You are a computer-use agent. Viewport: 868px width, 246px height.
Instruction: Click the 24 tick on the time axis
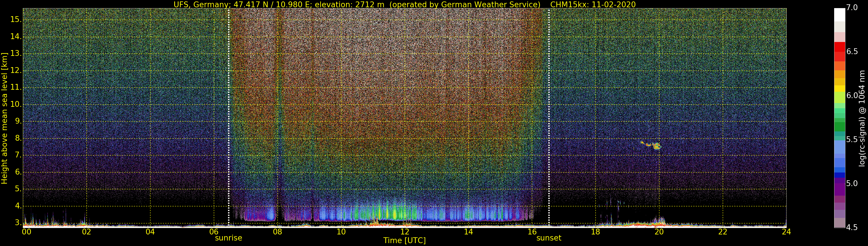[x=786, y=232]
